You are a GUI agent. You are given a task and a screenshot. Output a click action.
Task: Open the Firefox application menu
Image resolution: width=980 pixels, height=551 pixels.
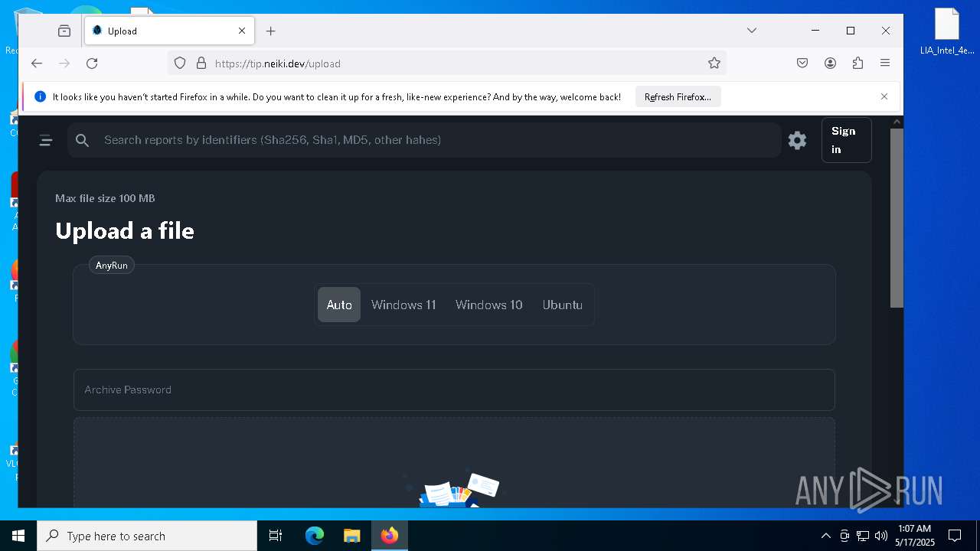coord(885,64)
